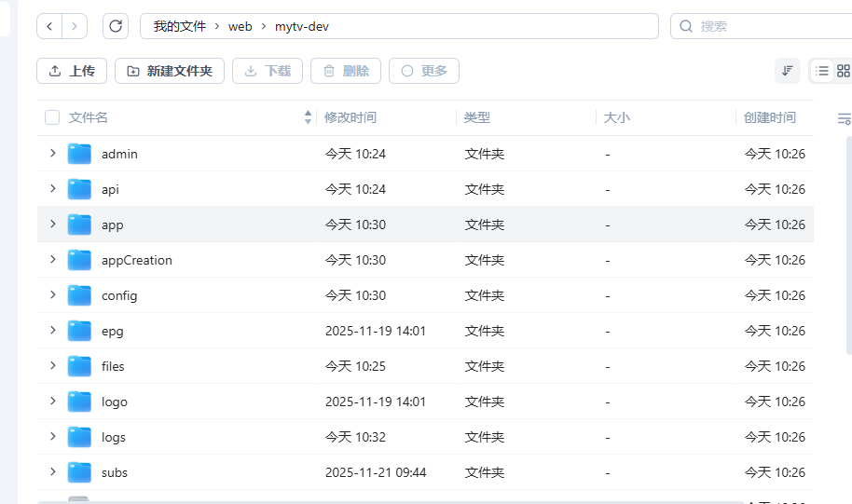Click the sort order icon
Image resolution: width=852 pixels, height=504 pixels.
[788, 71]
